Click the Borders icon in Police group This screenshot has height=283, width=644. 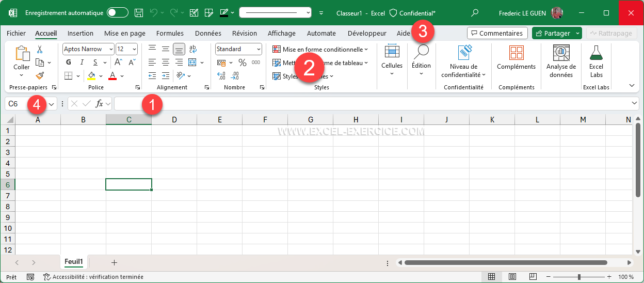pos(69,76)
